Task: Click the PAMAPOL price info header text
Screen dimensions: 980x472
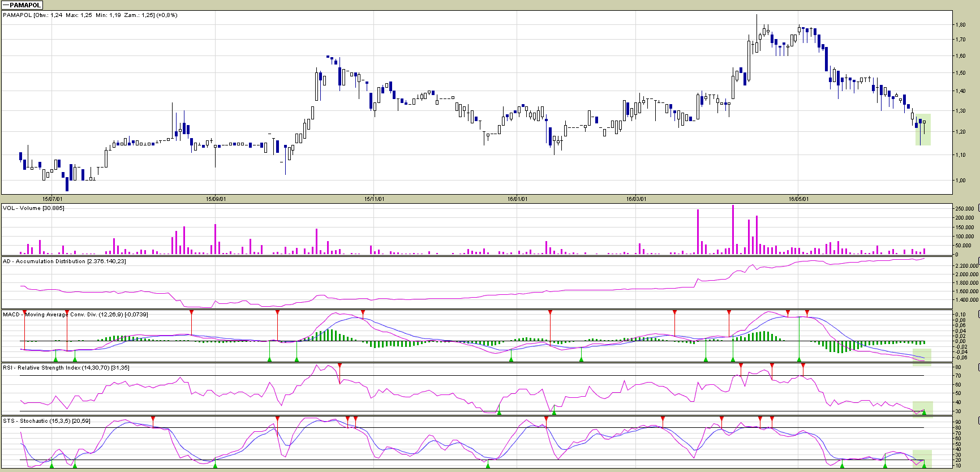Action: coord(90,15)
